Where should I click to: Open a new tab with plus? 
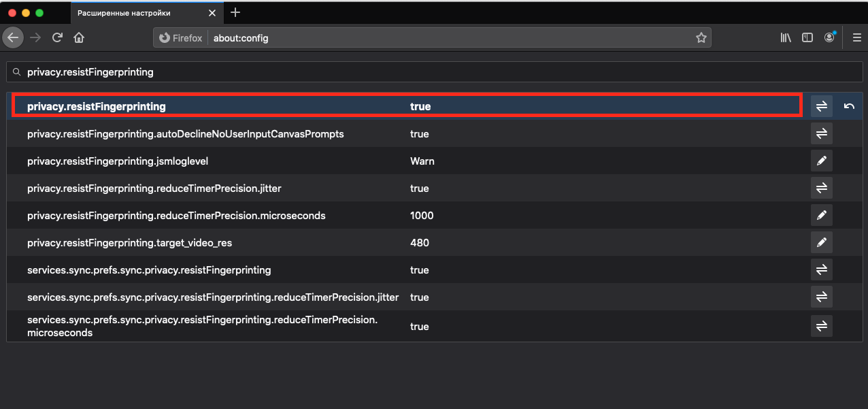(x=235, y=12)
